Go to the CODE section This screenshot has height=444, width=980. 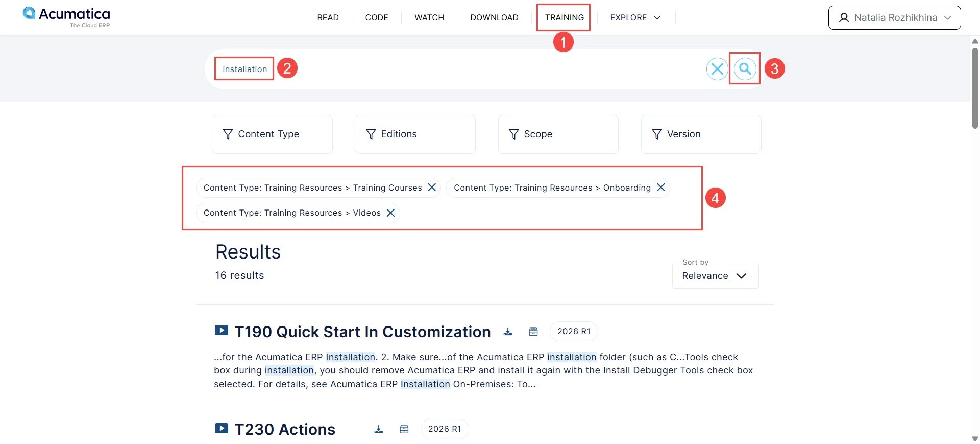(377, 17)
